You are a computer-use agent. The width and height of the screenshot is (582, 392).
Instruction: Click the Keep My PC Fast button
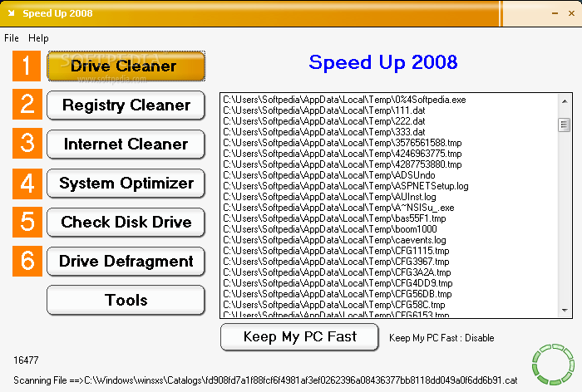click(x=299, y=336)
